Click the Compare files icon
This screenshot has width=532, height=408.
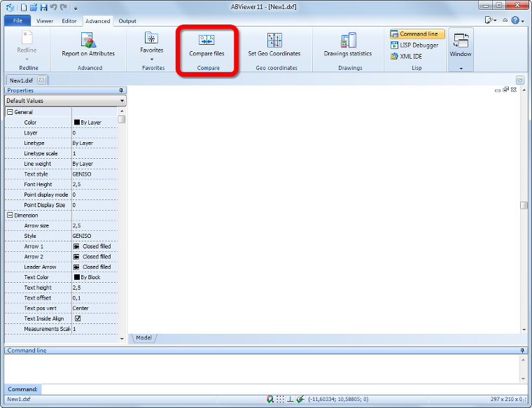click(x=206, y=40)
